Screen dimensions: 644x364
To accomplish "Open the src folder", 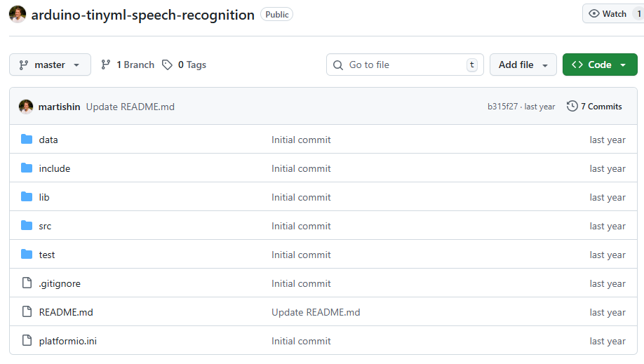I will [x=45, y=226].
